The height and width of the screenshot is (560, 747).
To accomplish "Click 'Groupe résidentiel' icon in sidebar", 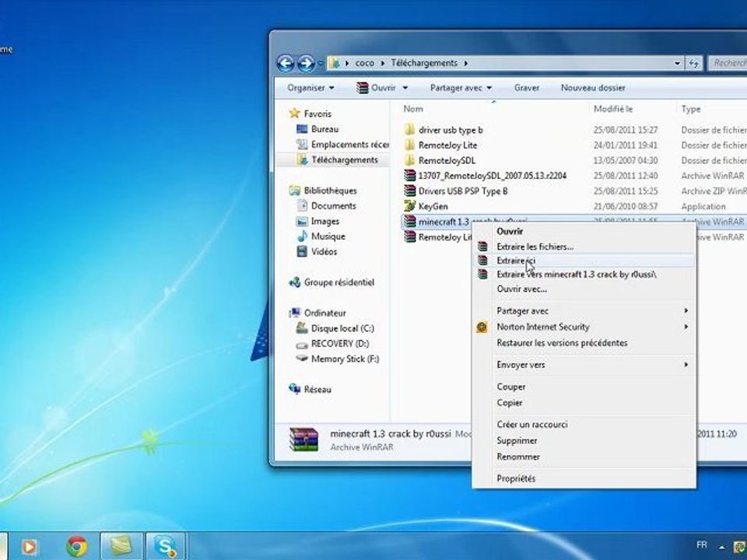I will click(x=294, y=282).
